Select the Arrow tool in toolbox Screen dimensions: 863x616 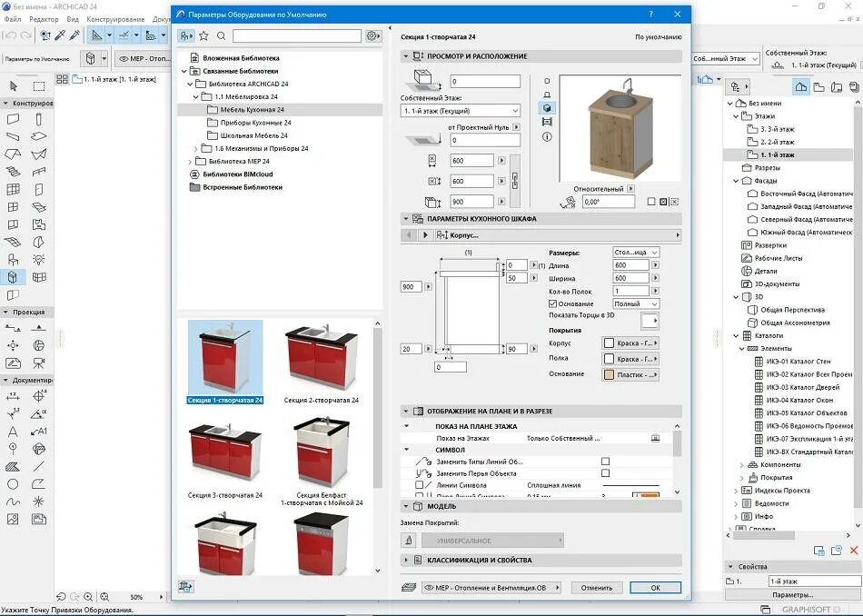point(14,86)
